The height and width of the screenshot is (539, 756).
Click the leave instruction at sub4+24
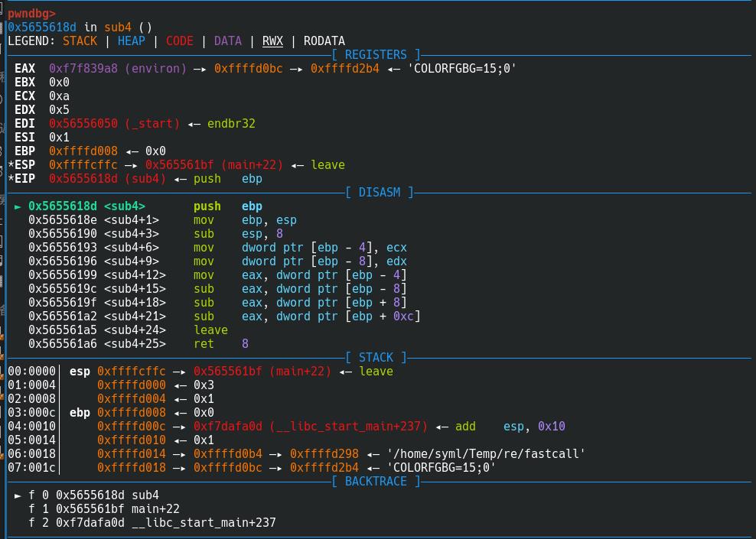click(x=210, y=330)
